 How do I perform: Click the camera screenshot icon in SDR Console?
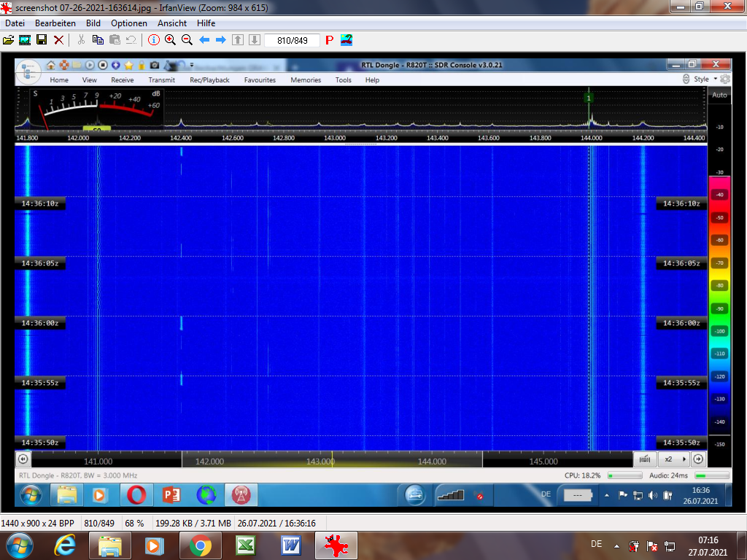(x=155, y=65)
